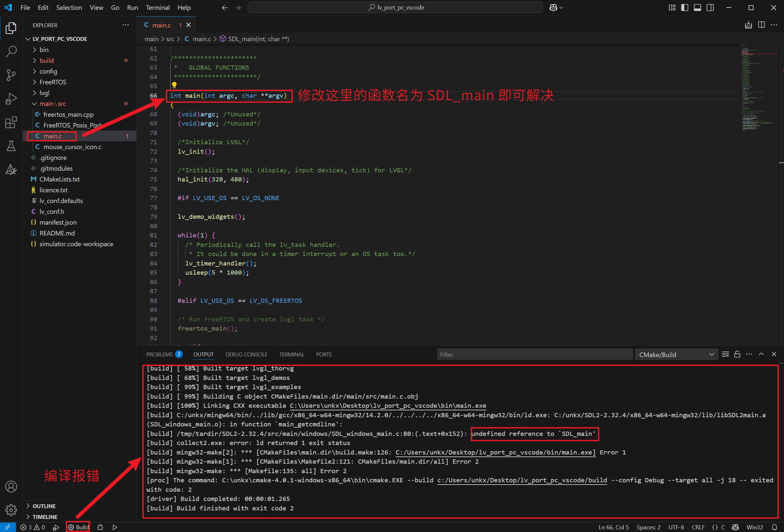Open the CMake view in activity bar
Screen dimensions: 784x532
tap(11, 169)
